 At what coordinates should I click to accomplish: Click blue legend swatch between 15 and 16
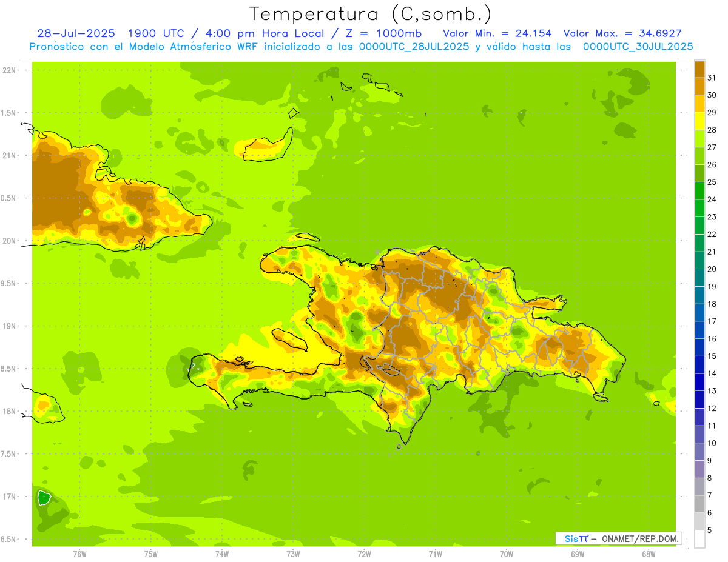[x=699, y=347]
